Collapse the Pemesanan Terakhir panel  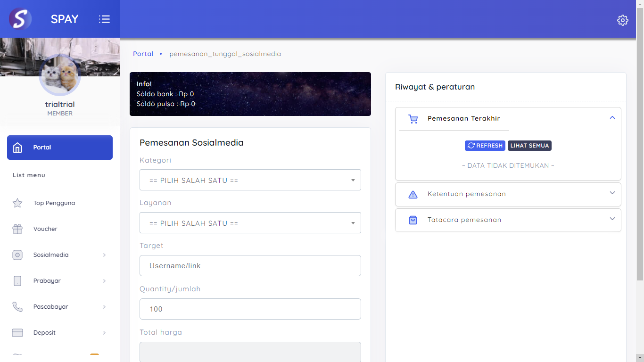coord(612,118)
